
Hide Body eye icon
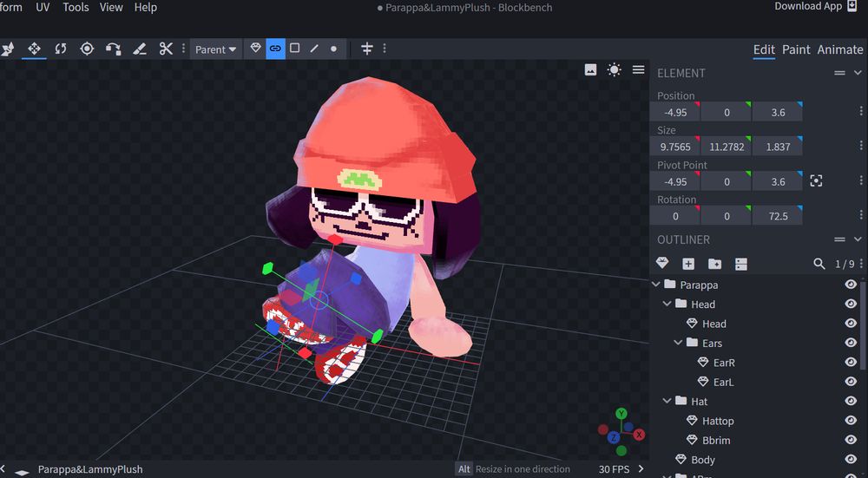point(851,459)
